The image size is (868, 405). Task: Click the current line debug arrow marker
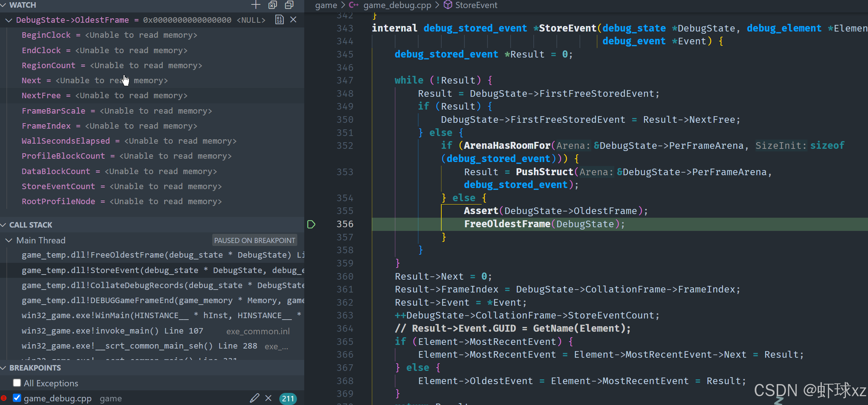click(311, 224)
